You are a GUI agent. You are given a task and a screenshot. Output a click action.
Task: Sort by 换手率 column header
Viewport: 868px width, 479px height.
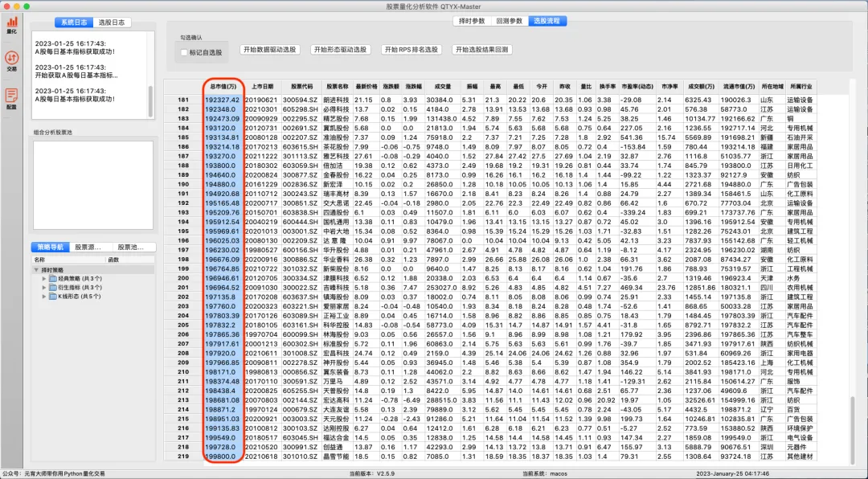tap(608, 86)
